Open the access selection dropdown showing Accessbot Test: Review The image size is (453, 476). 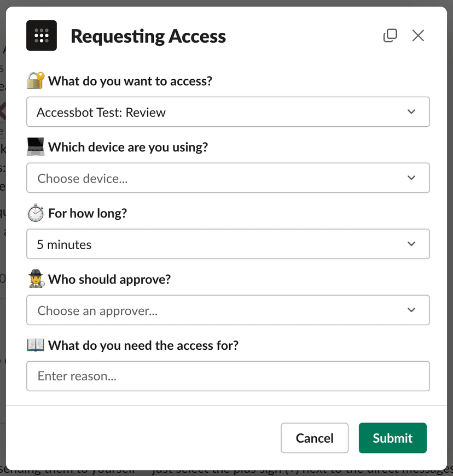(x=228, y=111)
